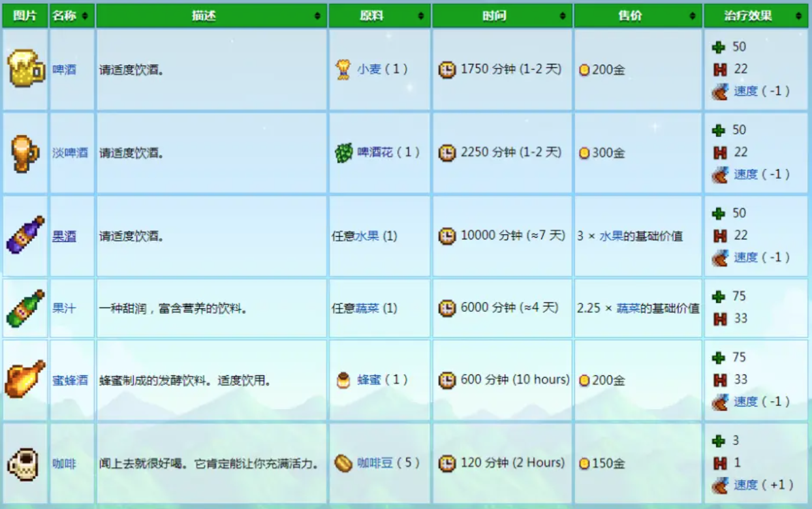This screenshot has height=509, width=812.
Task: Click the pale ale glass image
Action: (25, 153)
